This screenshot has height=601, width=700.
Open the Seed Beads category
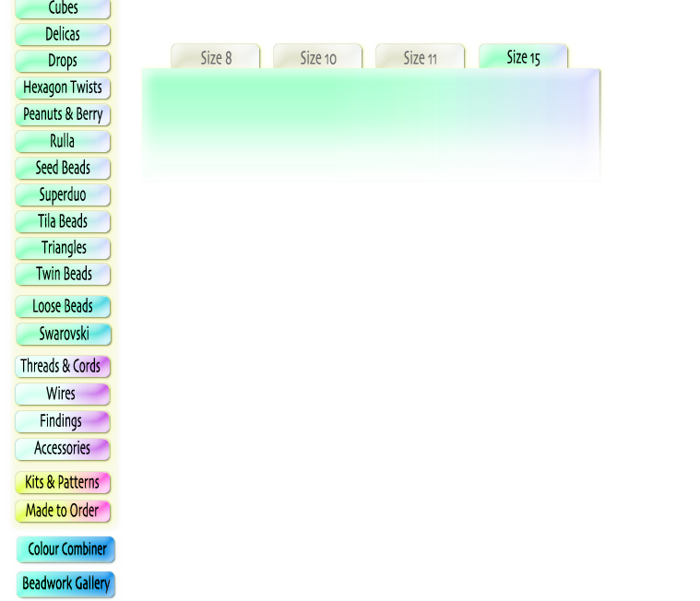point(63,168)
